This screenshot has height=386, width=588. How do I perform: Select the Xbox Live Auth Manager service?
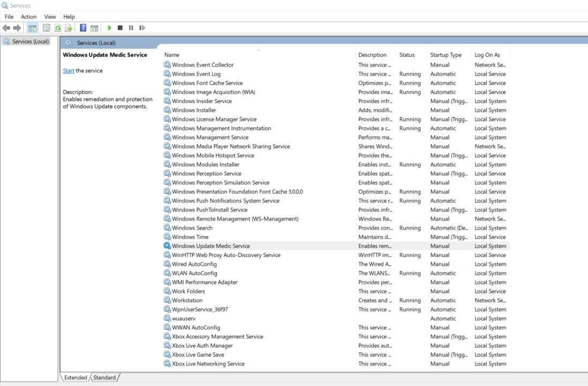click(x=202, y=346)
